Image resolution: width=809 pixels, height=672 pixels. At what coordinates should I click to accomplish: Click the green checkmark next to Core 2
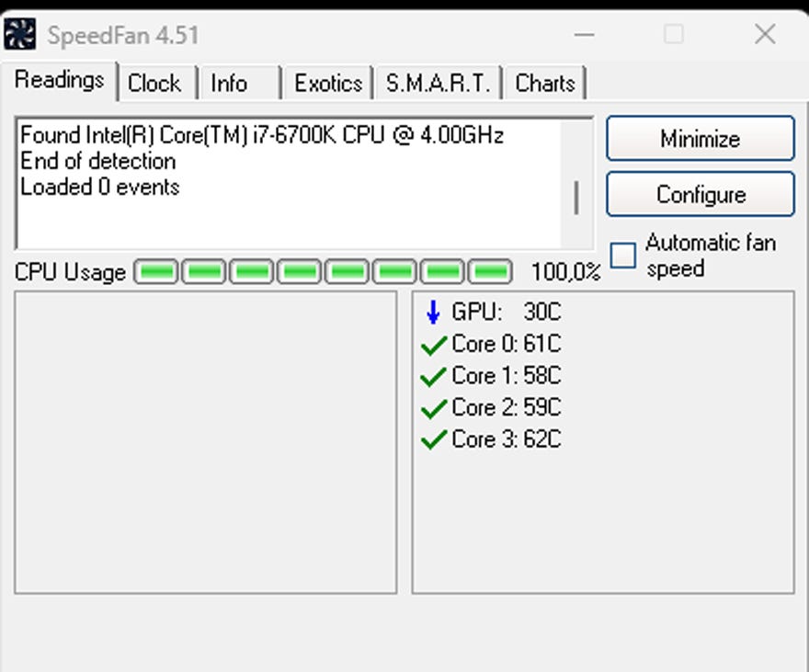click(x=432, y=408)
